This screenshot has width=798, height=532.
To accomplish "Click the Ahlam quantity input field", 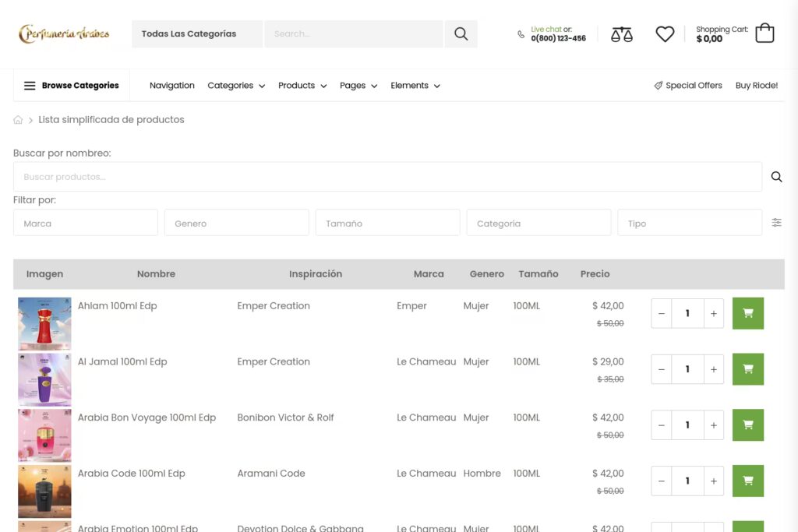I will 687,313.
